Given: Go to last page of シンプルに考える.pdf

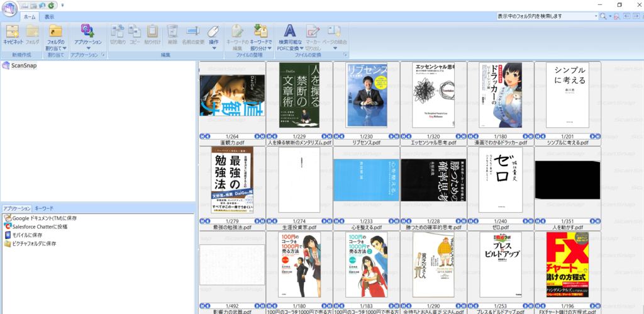Looking at the screenshot, I should tap(597, 136).
